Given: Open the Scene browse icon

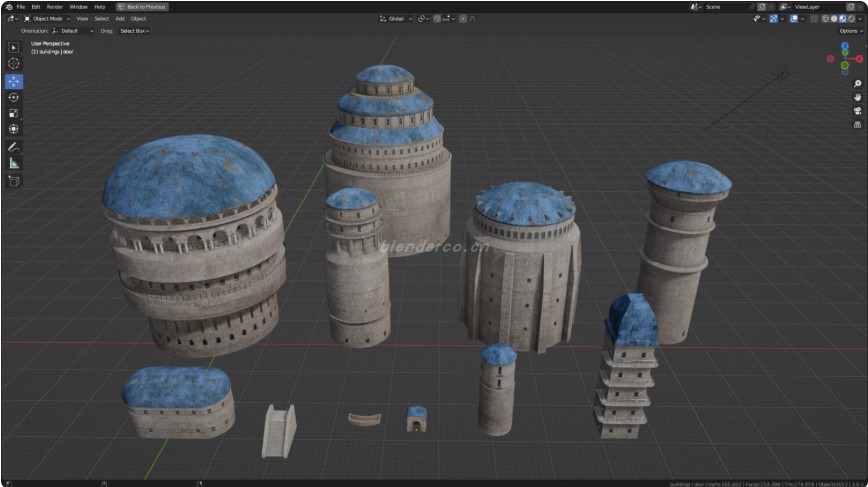Looking at the screenshot, I should pos(695,7).
